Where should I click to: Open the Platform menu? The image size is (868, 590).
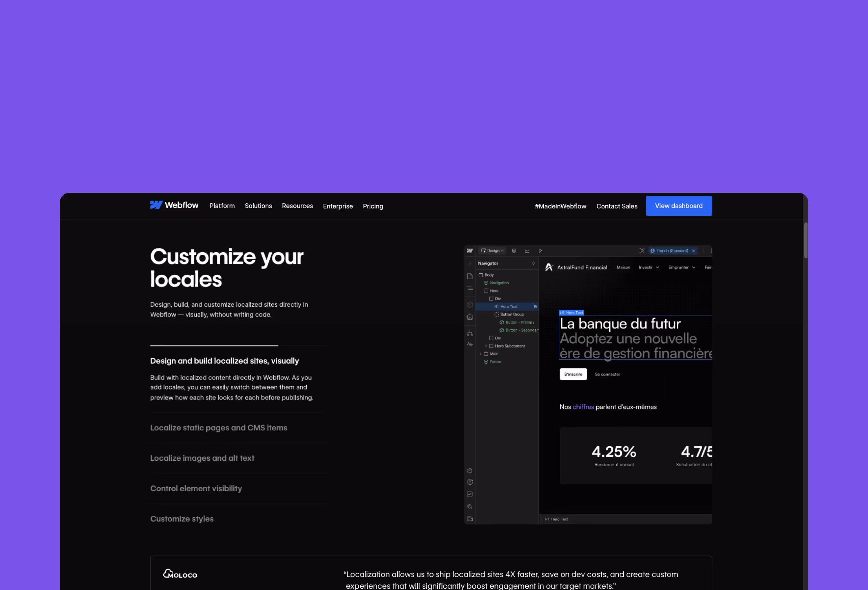222,206
